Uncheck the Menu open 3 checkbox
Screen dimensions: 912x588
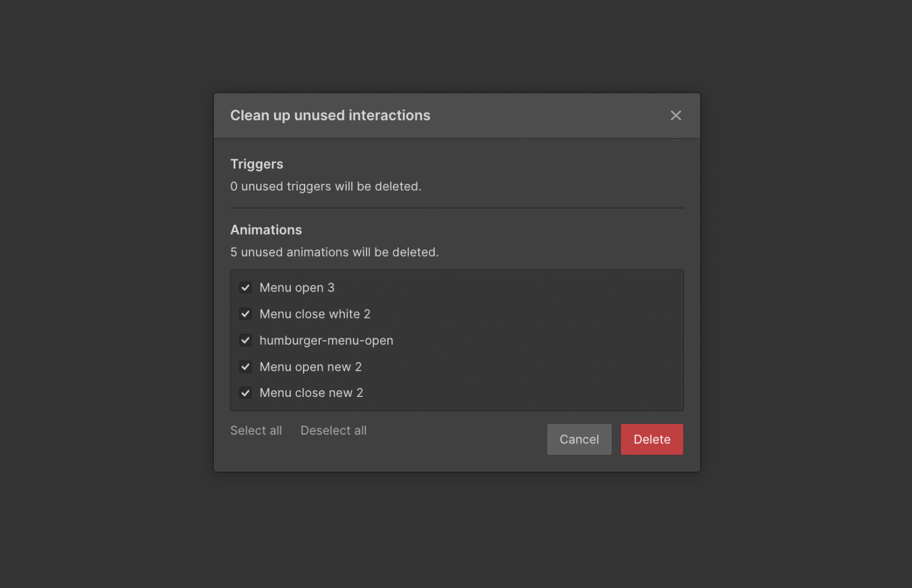point(245,287)
